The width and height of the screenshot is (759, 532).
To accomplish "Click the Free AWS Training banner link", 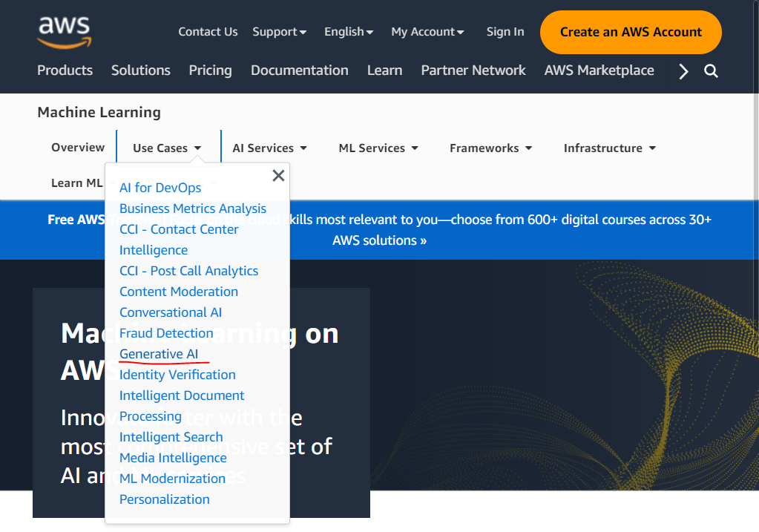I will (x=379, y=230).
